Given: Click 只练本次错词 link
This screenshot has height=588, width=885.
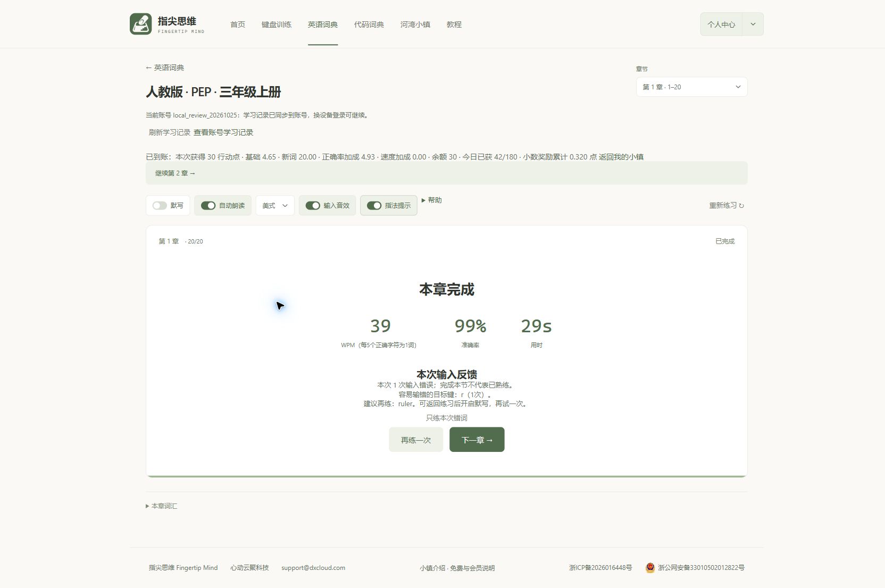Looking at the screenshot, I should click(x=447, y=418).
